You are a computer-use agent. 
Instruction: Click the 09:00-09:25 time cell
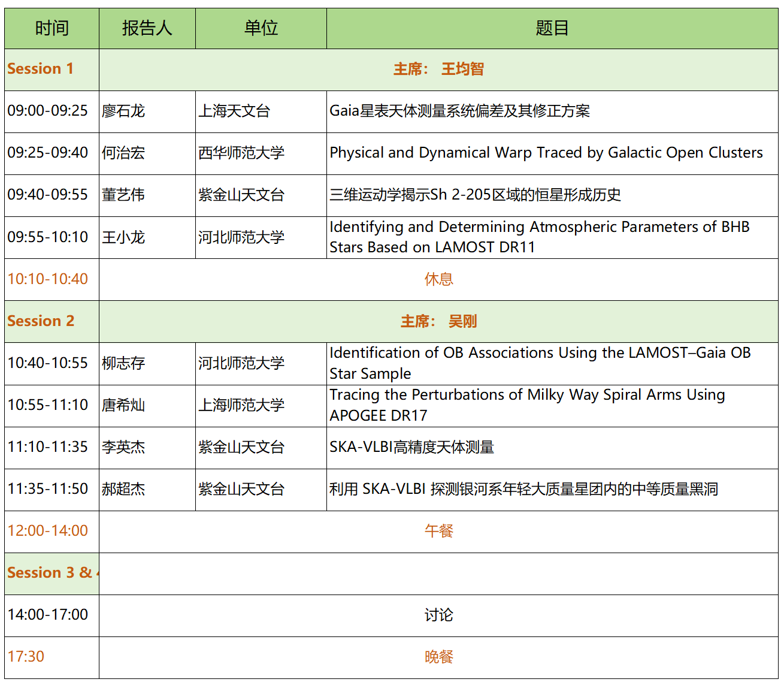coord(48,111)
